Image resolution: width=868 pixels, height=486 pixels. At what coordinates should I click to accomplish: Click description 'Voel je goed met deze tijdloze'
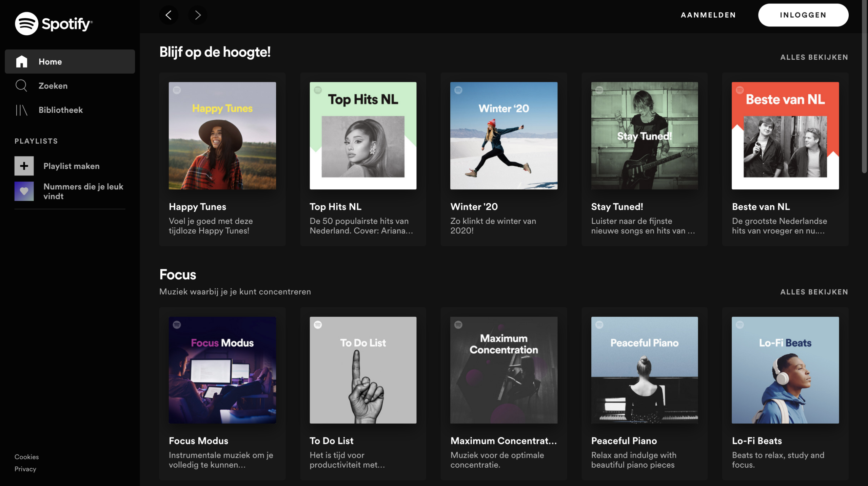tap(211, 226)
